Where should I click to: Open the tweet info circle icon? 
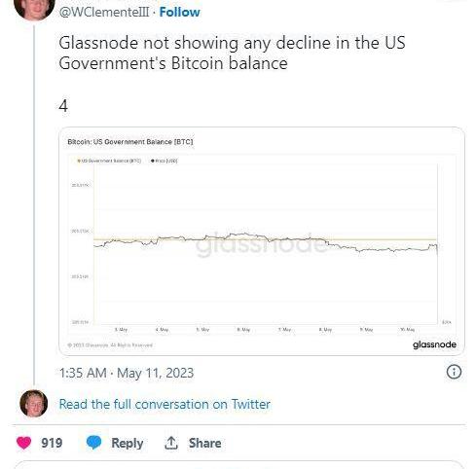(x=454, y=372)
